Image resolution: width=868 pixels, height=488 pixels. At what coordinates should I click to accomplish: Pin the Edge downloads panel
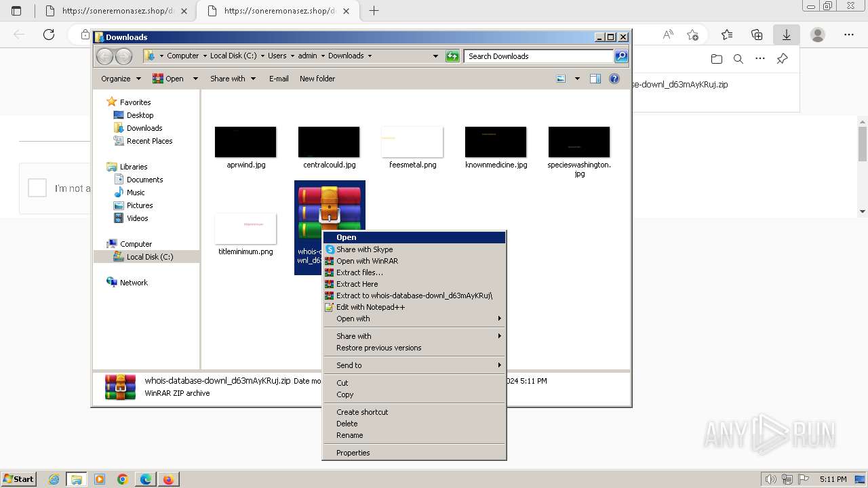[x=782, y=59]
